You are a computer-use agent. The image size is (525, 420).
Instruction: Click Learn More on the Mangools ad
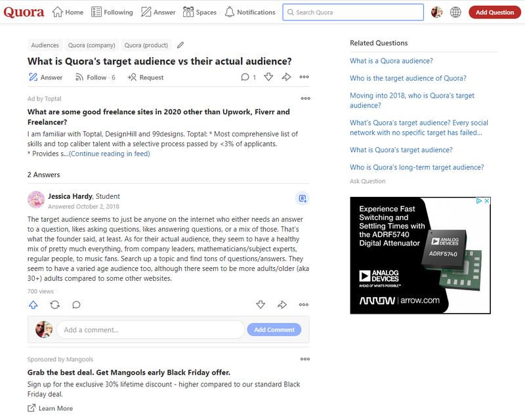51,408
